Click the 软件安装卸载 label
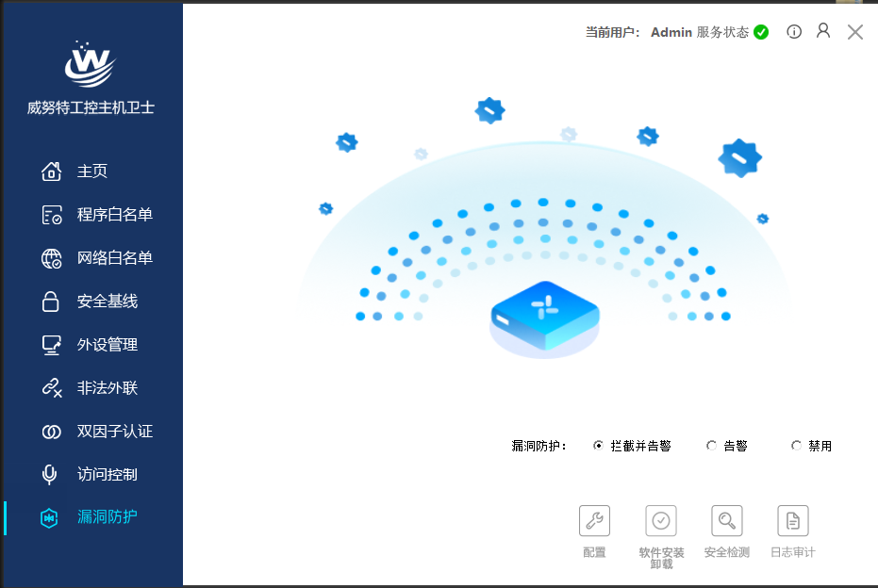 click(x=661, y=559)
